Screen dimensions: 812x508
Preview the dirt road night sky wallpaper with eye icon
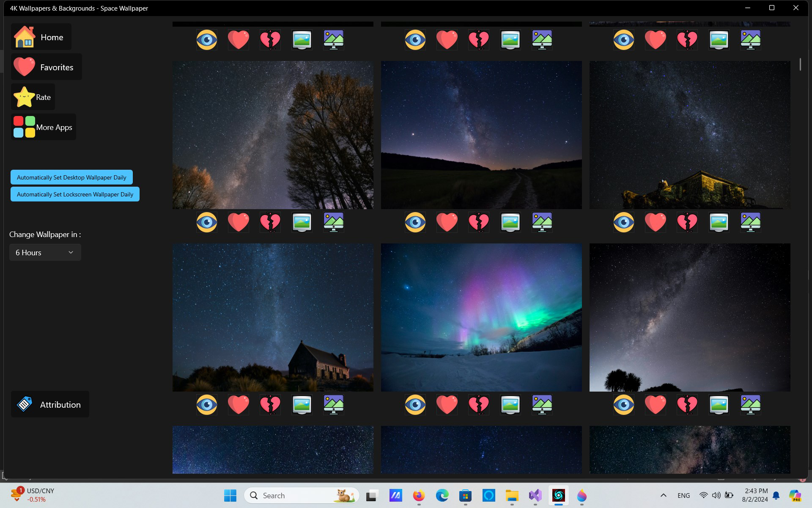[x=415, y=222]
